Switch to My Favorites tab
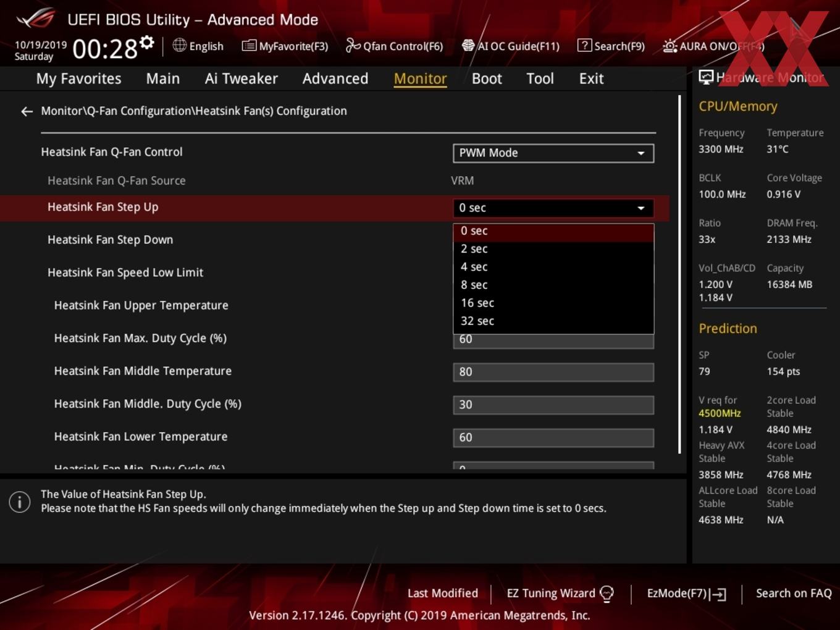The height and width of the screenshot is (630, 840). coord(78,78)
